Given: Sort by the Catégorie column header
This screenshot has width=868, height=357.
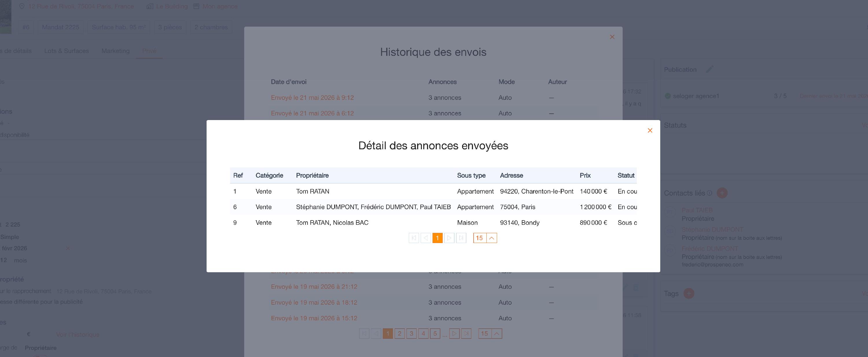Looking at the screenshot, I should click(269, 176).
